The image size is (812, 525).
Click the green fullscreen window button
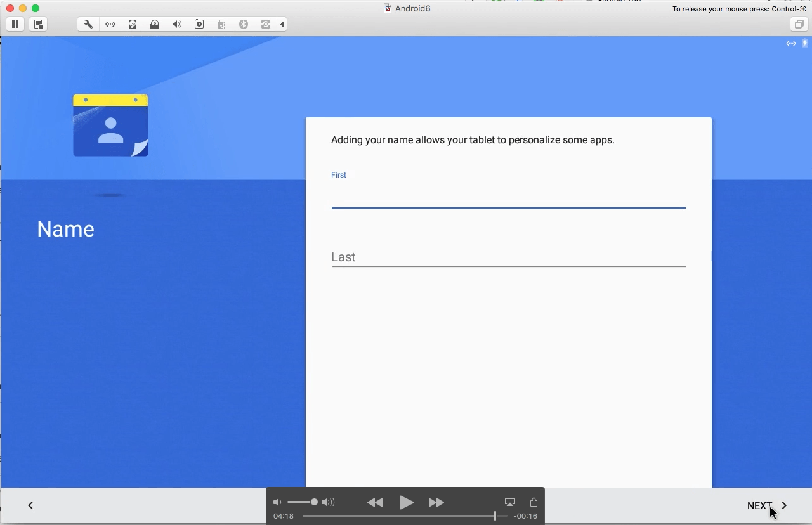(36, 8)
